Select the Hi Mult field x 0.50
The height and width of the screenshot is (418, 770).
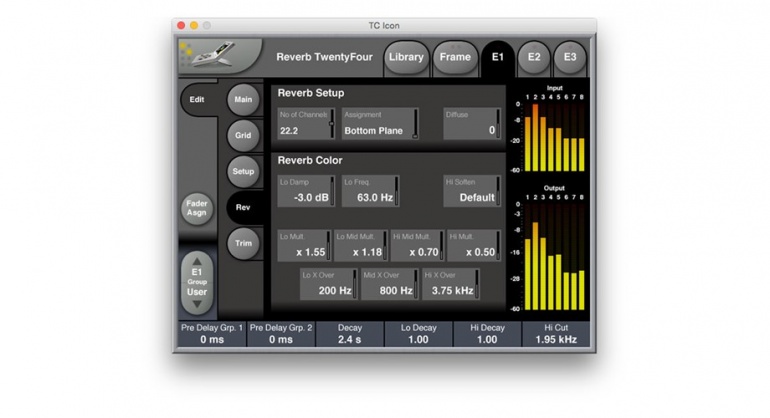pos(474,245)
